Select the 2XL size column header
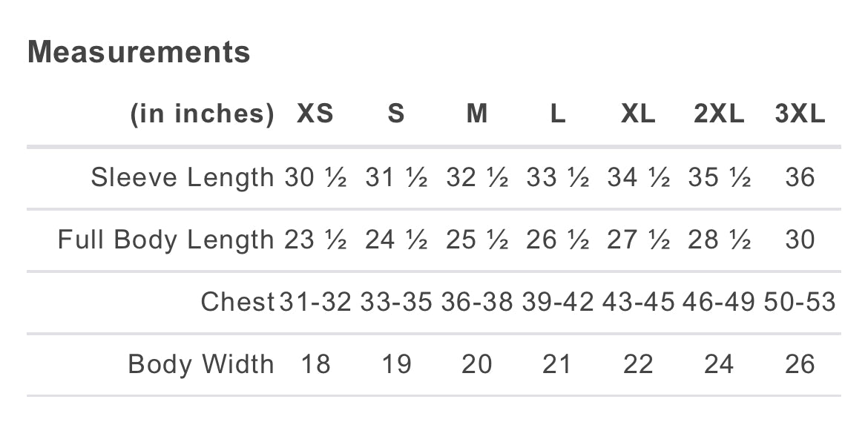Screen dimensions: 868x425 [719, 114]
